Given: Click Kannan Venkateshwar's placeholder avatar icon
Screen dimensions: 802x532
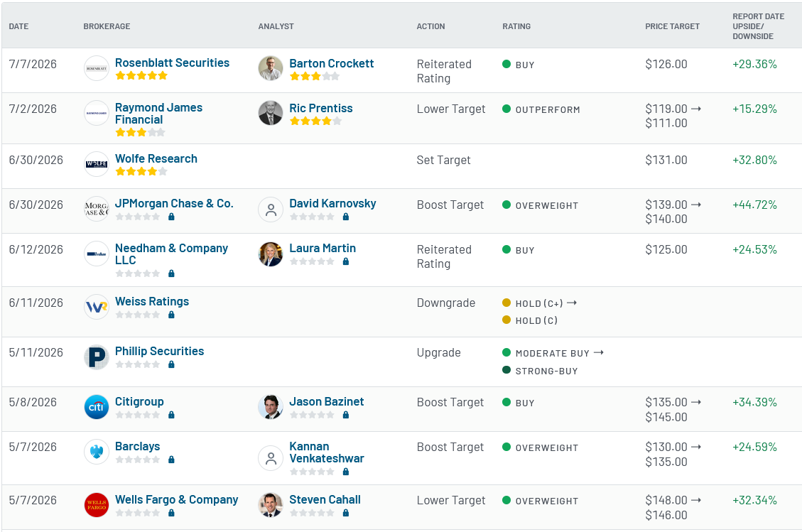Looking at the screenshot, I should point(271,458).
